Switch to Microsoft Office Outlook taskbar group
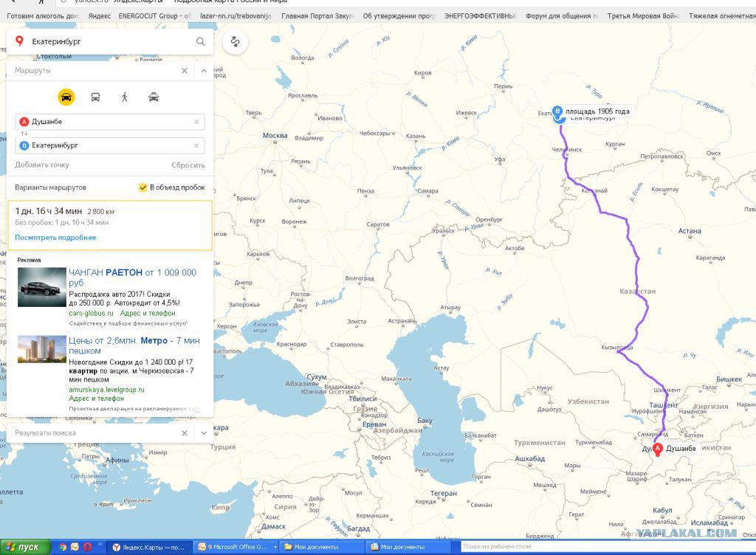The width and height of the screenshot is (756, 555). pos(236,548)
